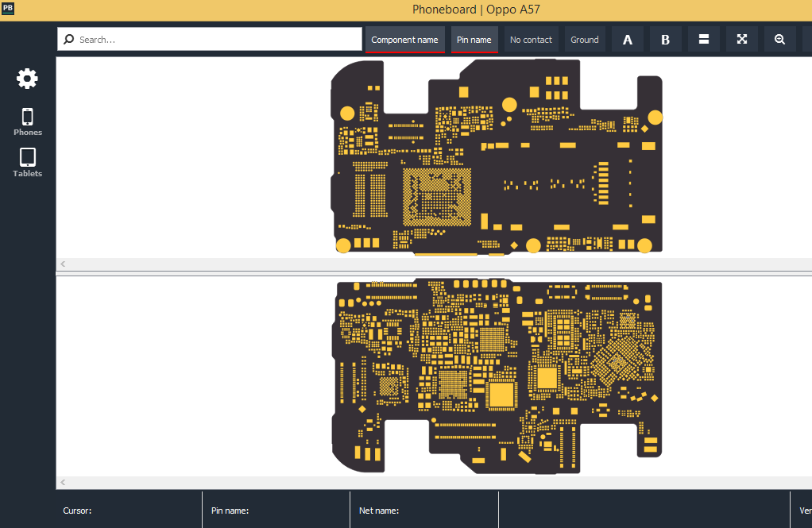Open the settings gear in sidebar
Image resolution: width=812 pixels, height=528 pixels.
(x=27, y=79)
